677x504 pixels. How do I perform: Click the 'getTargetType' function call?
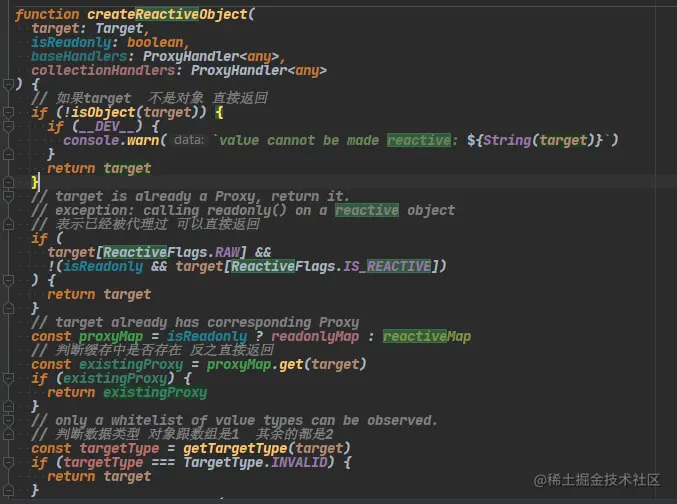235,448
